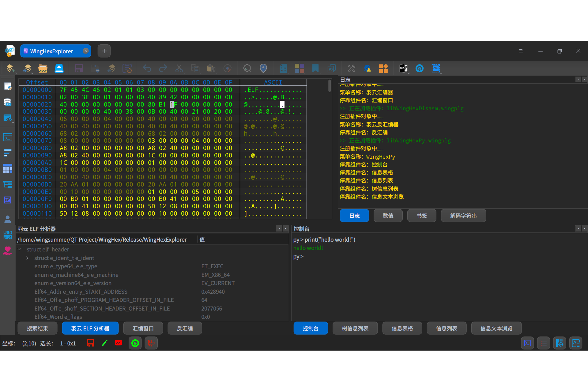
Task: Click the plus button to add tab
Action: point(104,51)
